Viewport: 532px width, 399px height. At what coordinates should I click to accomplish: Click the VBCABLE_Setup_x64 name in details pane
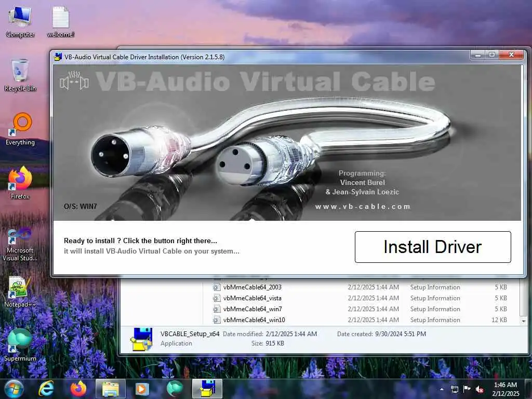coord(190,334)
